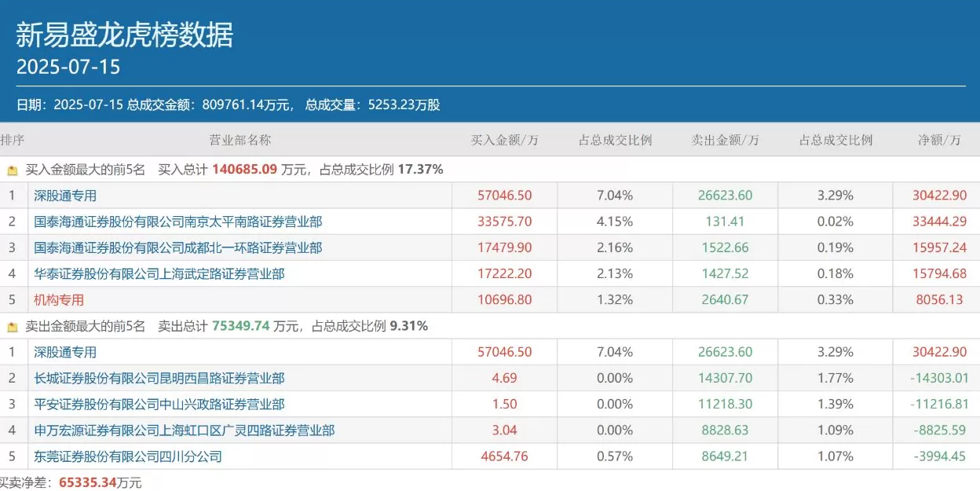
Task: Open 深股通专用 in the sell top-5 list
Action: [x=65, y=352]
